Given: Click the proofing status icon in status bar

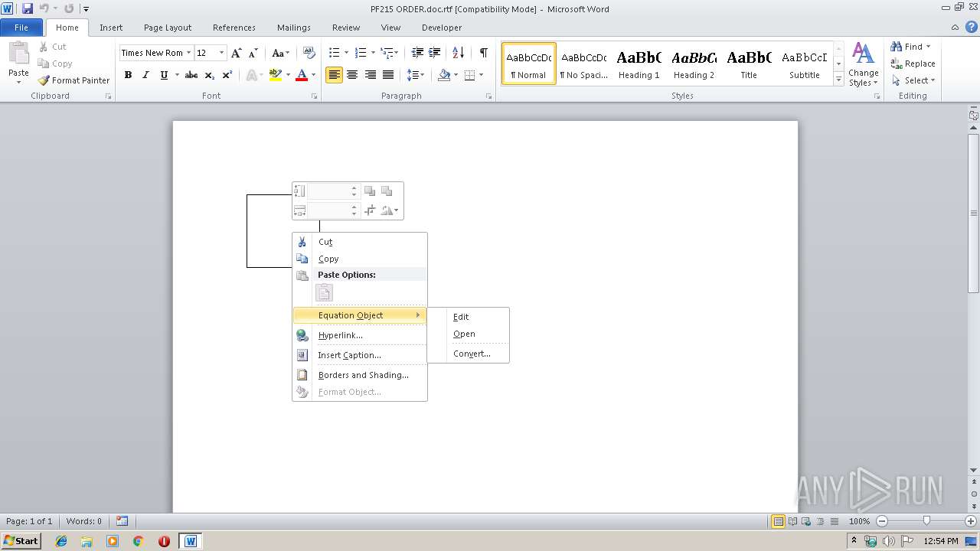Looking at the screenshot, I should tap(122, 521).
